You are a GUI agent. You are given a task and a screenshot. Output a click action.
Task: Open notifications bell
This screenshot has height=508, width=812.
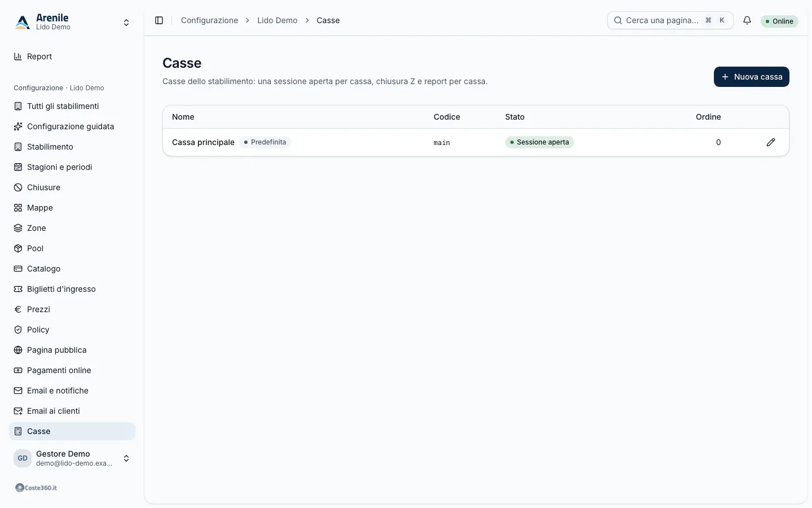click(747, 20)
